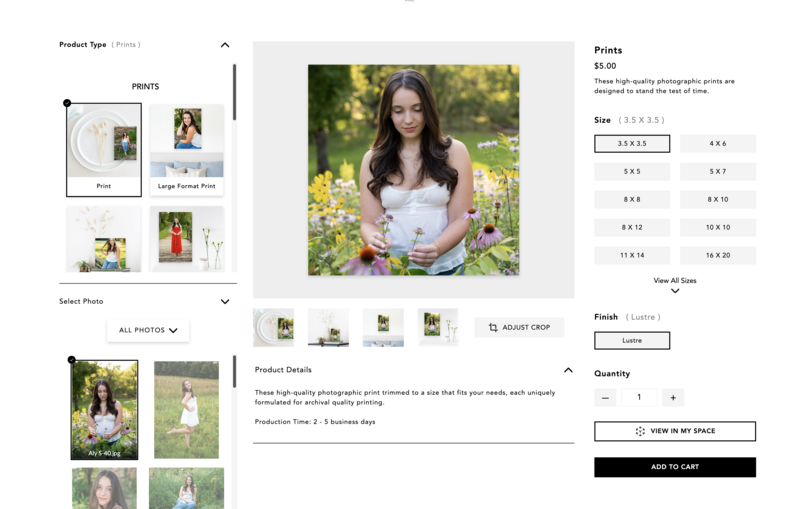
Task: Select the 3.5 X 3.5 size option
Action: [632, 144]
